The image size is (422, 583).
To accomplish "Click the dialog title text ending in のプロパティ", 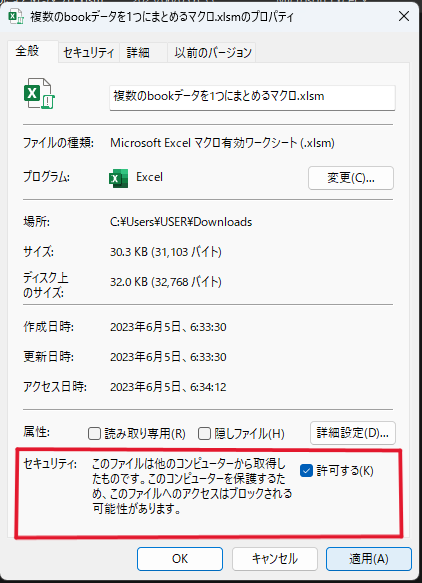I will 162,17.
